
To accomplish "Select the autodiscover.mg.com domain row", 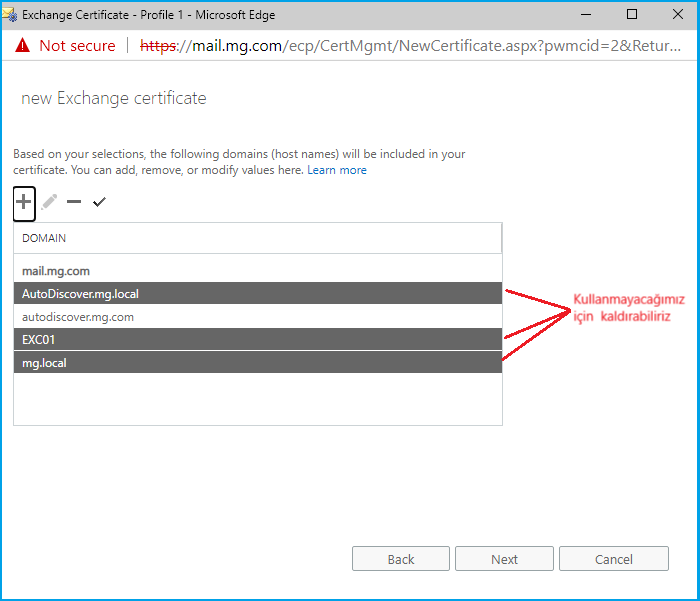I will [x=257, y=317].
